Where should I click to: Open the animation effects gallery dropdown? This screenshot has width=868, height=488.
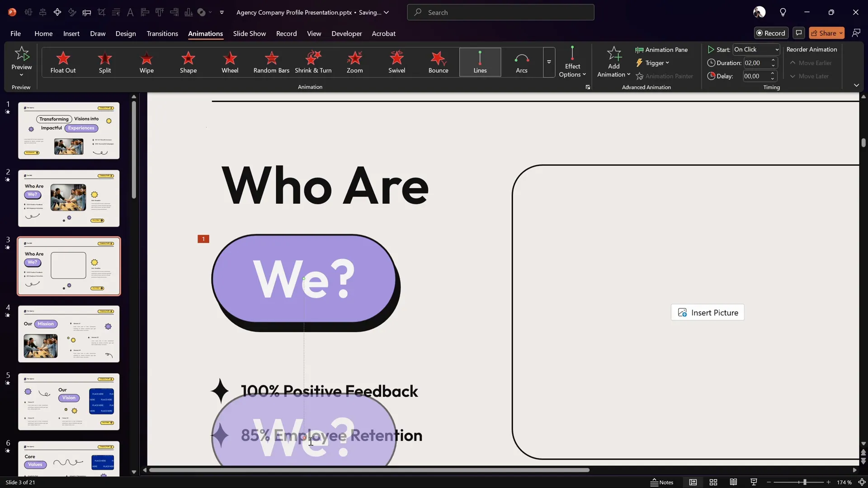tap(548, 62)
